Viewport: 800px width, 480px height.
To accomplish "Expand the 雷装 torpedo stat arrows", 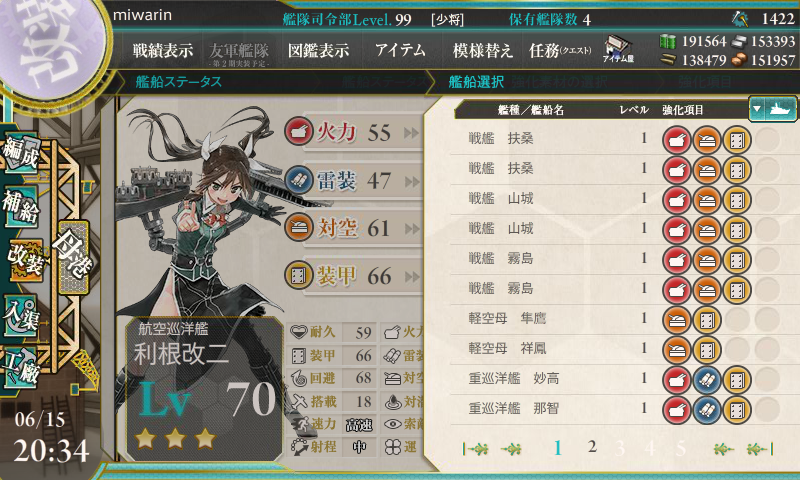I will click(x=411, y=182).
